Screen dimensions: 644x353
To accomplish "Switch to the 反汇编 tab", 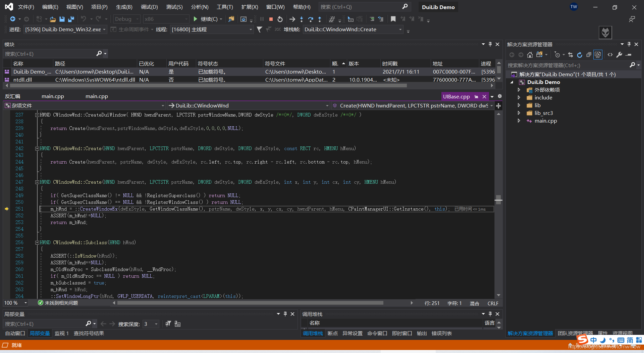I will 12,96.
